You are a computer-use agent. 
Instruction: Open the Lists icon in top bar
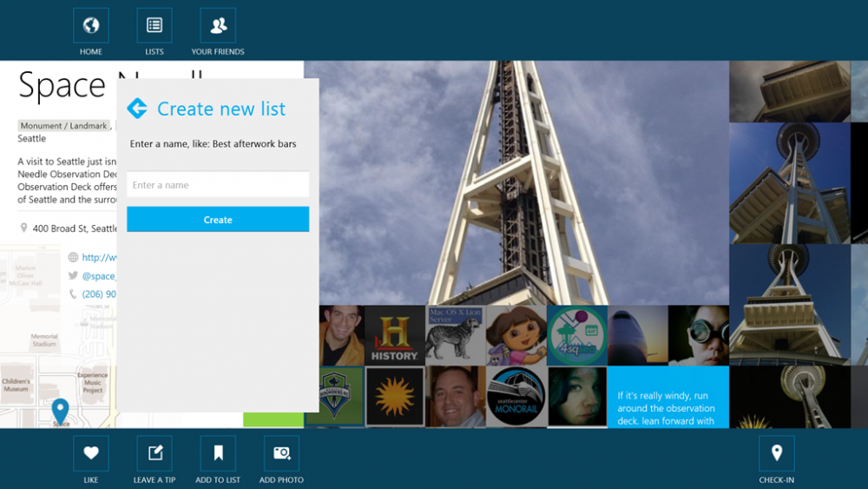155,26
